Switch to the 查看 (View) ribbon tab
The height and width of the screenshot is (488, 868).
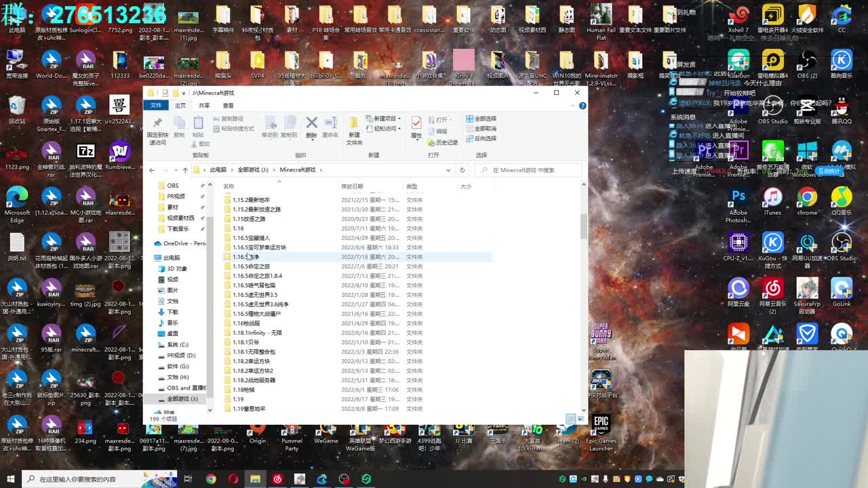point(228,106)
